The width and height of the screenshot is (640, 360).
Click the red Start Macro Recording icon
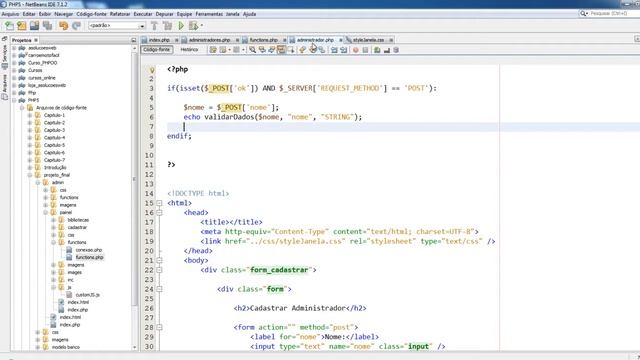coord(356,50)
